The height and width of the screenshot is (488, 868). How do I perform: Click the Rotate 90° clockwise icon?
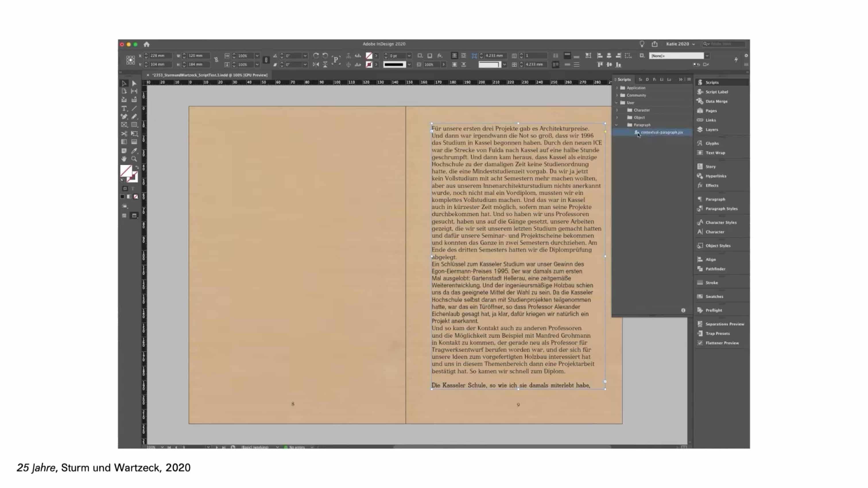coord(316,56)
